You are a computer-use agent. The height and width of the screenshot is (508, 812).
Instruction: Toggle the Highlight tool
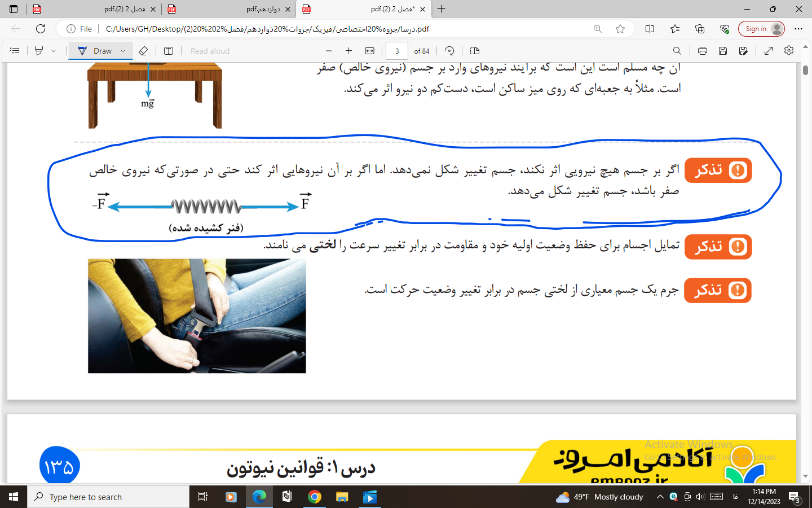(x=39, y=51)
